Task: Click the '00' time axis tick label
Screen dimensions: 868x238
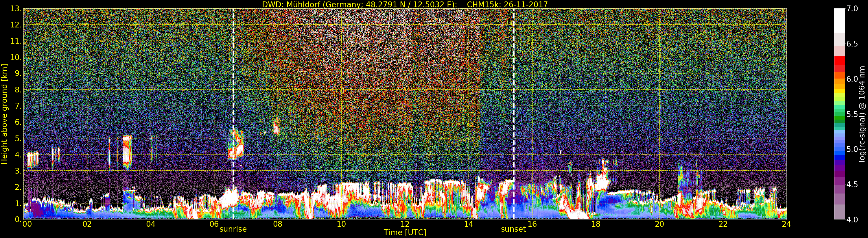Action: click(27, 224)
